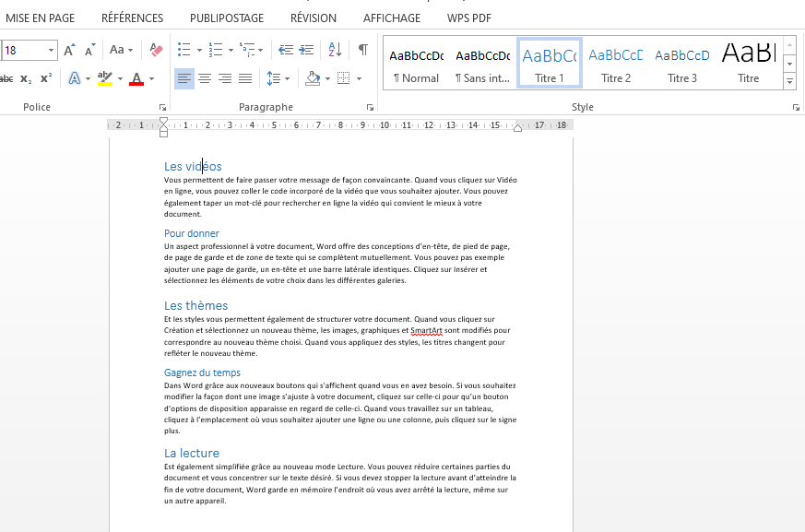Apply the Sans interligne style

(482, 64)
